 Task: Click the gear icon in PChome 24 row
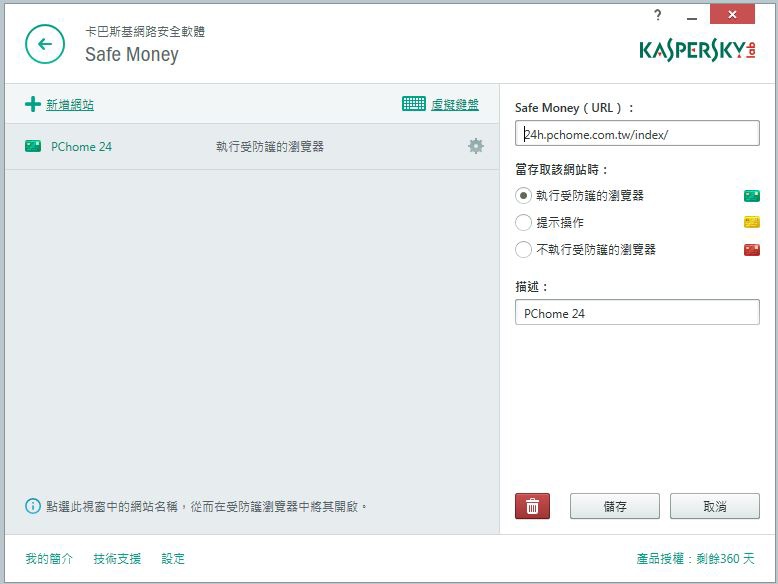475,146
